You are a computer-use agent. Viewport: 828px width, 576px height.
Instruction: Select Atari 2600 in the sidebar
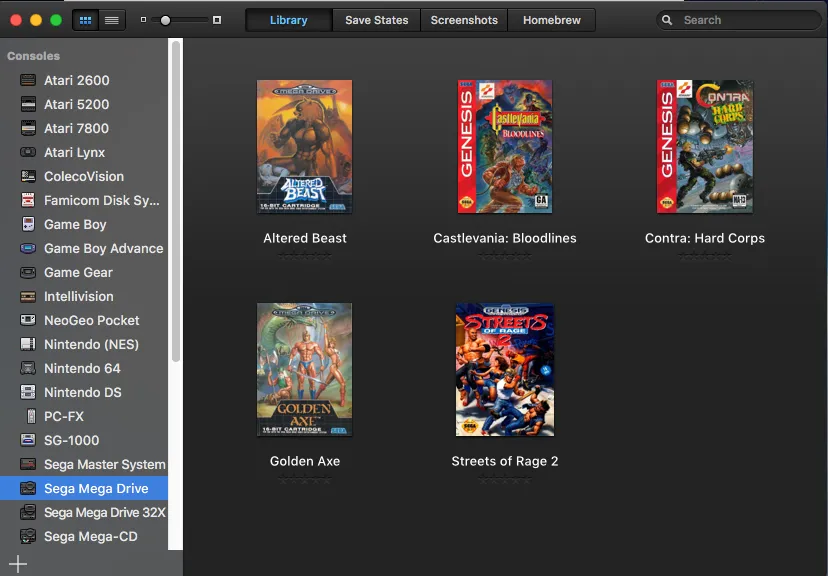point(84,80)
